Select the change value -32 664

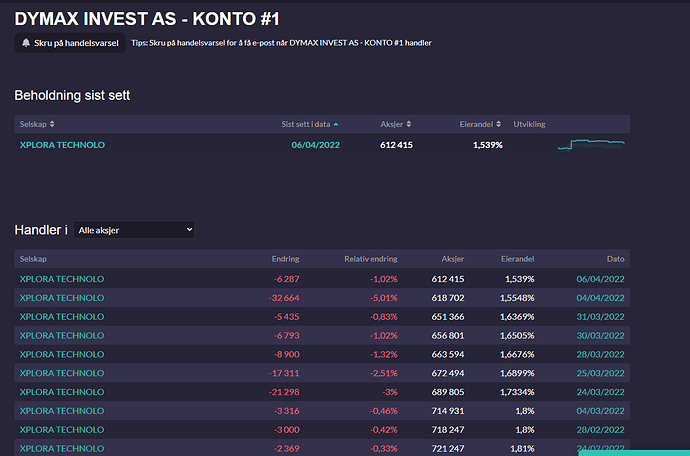(284, 298)
